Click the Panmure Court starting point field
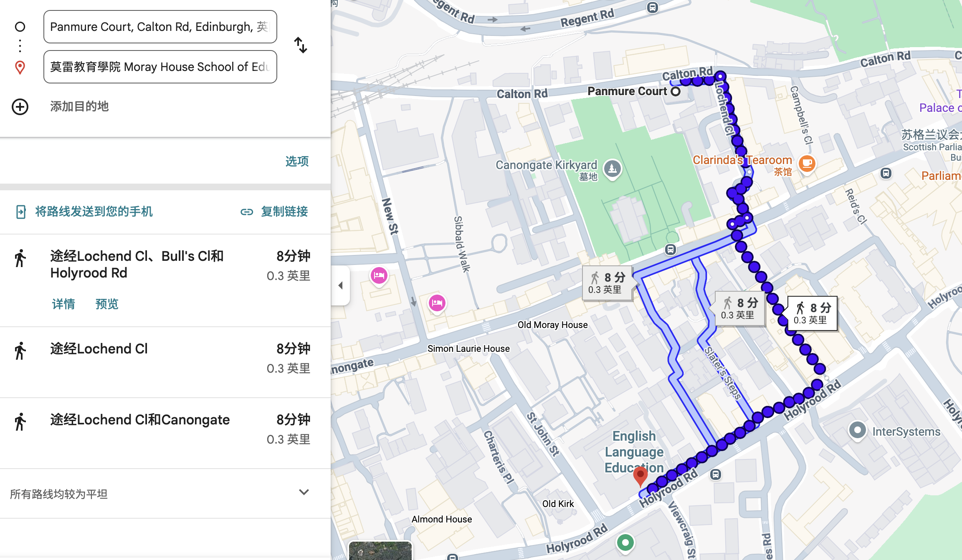Screen dimensions: 962x560 pos(160,27)
